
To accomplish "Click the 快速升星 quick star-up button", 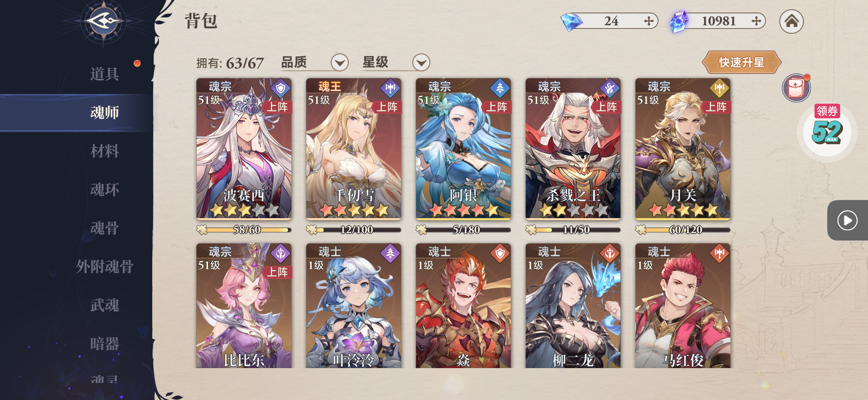I will [742, 62].
